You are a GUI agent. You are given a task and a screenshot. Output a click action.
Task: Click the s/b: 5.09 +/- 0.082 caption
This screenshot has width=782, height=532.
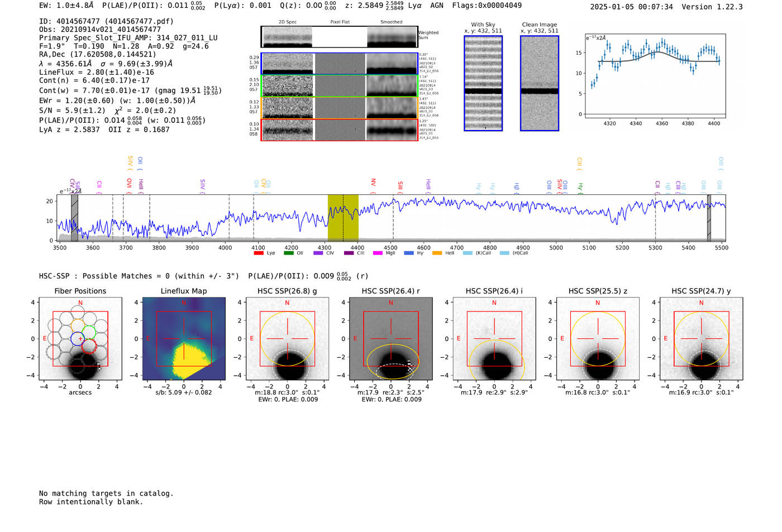(x=184, y=392)
